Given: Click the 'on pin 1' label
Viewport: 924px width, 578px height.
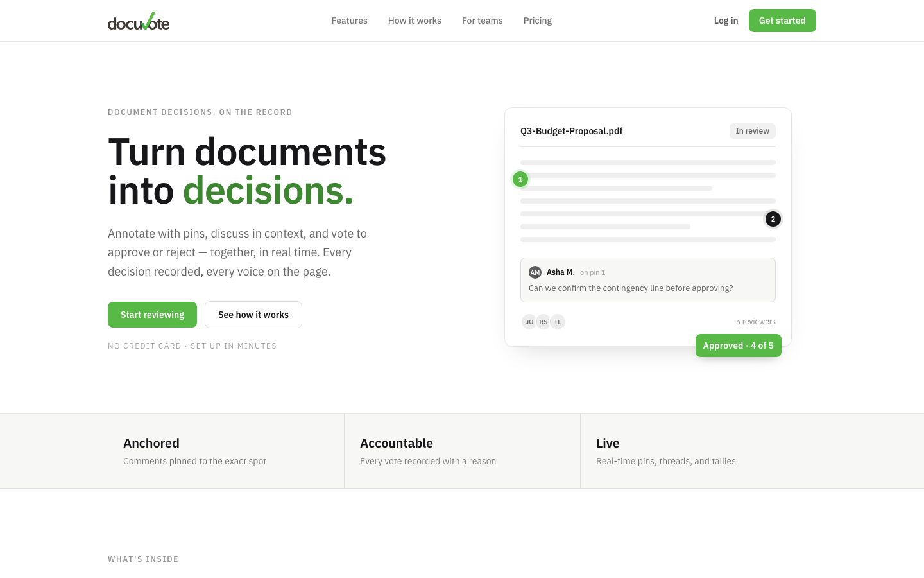Looking at the screenshot, I should [x=593, y=272].
